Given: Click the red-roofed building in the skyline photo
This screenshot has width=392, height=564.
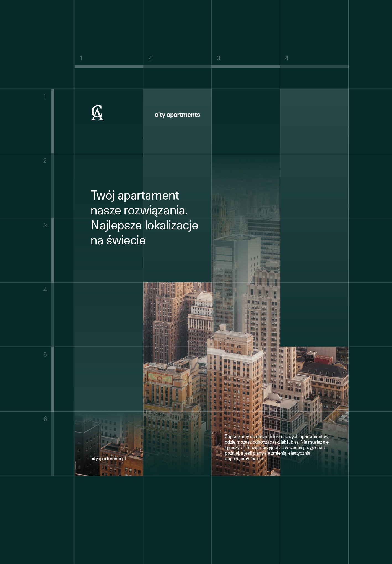Looking at the screenshot, I should (323, 359).
